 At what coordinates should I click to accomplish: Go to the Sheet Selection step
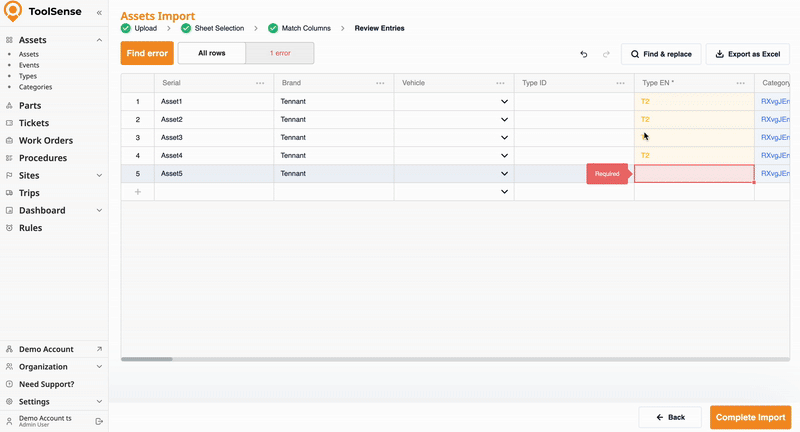(219, 28)
